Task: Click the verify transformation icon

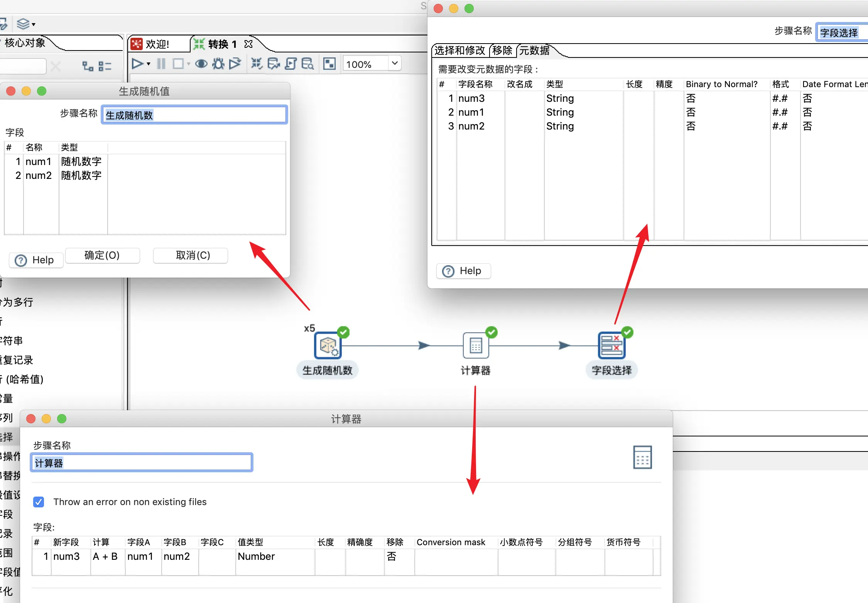Action: (257, 64)
